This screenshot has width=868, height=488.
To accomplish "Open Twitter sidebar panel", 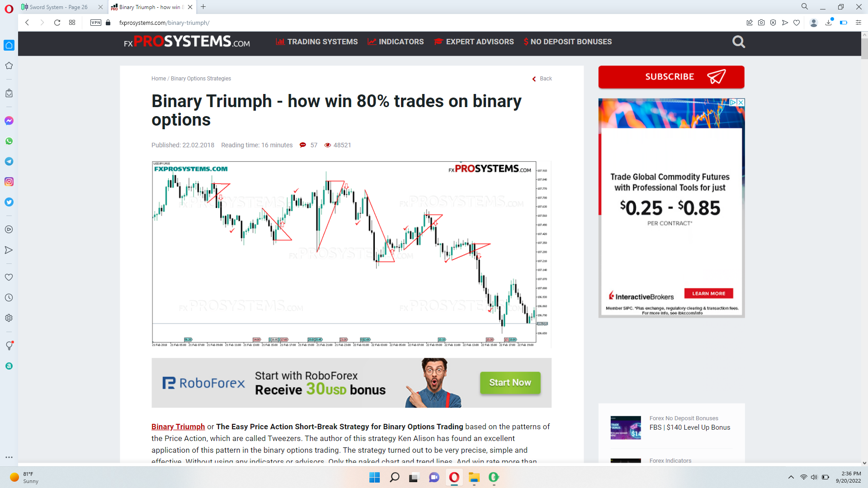I will pyautogui.click(x=9, y=202).
